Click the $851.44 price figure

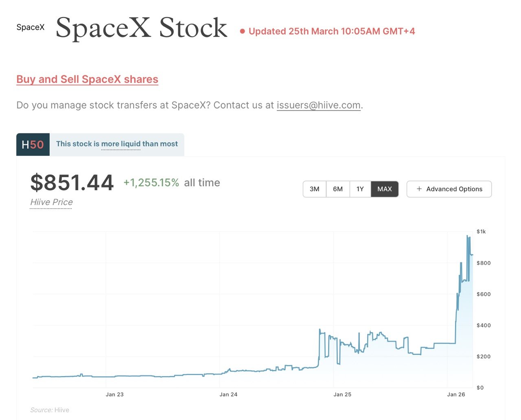pyautogui.click(x=72, y=183)
